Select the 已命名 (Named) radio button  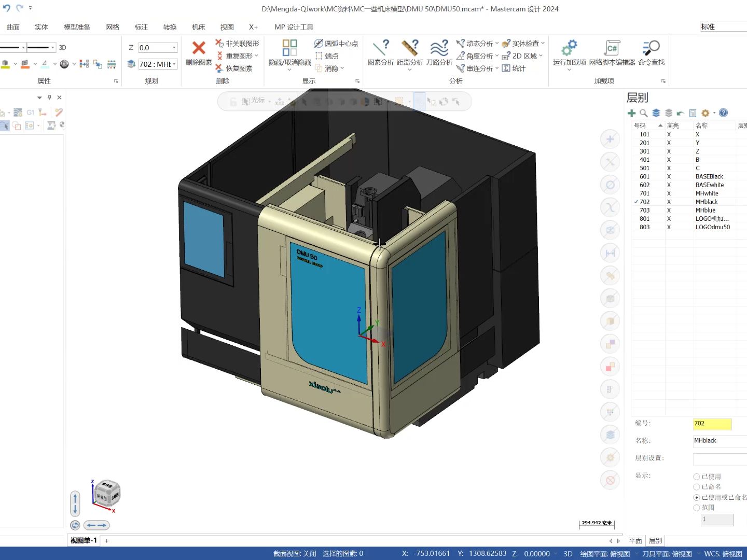(x=697, y=487)
